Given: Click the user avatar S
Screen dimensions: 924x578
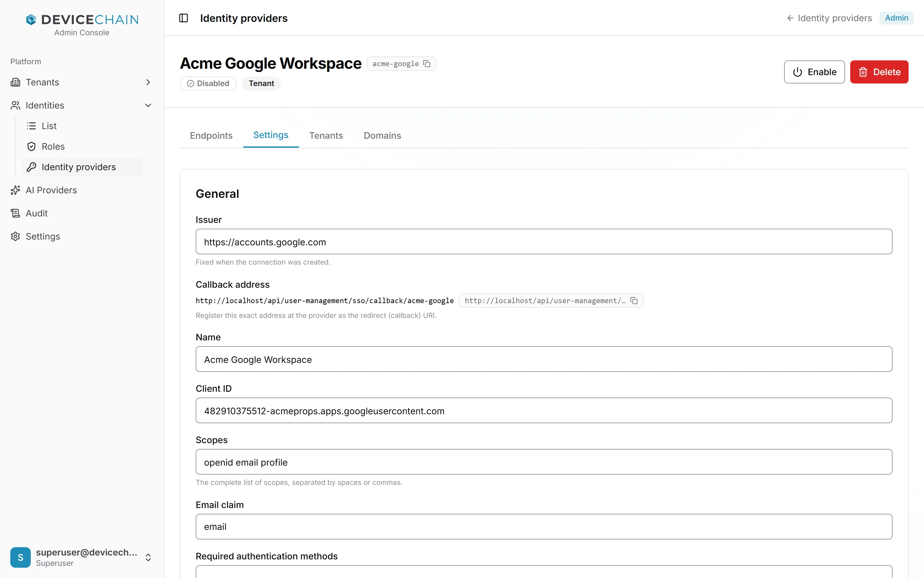Looking at the screenshot, I should (20, 557).
